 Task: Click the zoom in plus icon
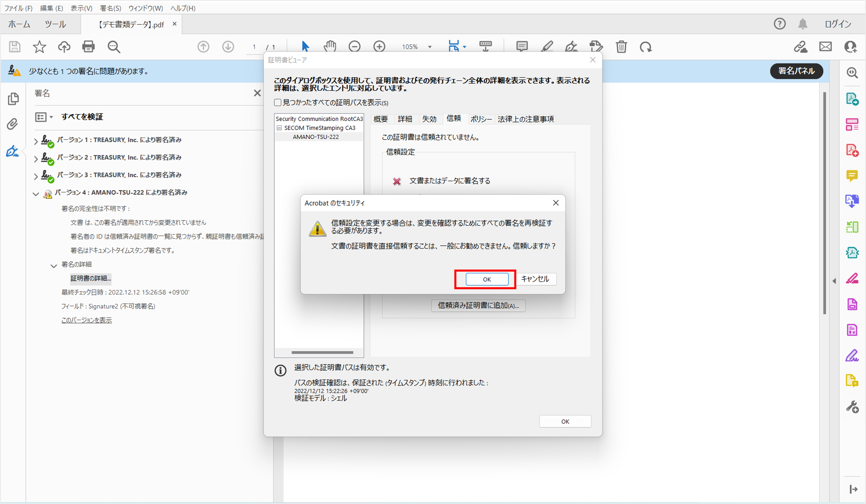379,46
